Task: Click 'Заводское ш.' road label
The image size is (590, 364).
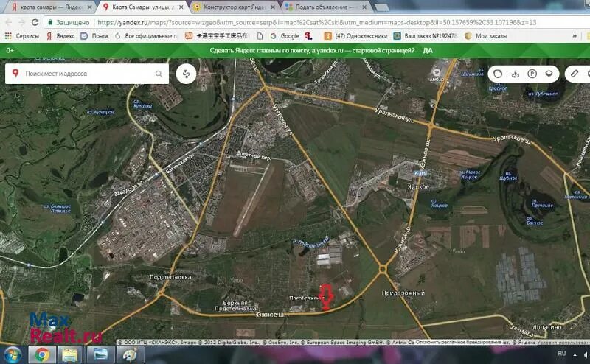Action: [128, 188]
